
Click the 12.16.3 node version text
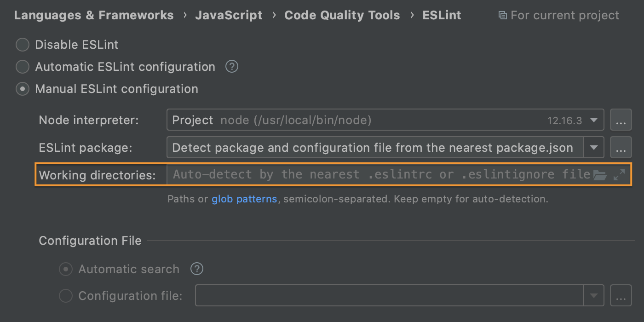(564, 121)
